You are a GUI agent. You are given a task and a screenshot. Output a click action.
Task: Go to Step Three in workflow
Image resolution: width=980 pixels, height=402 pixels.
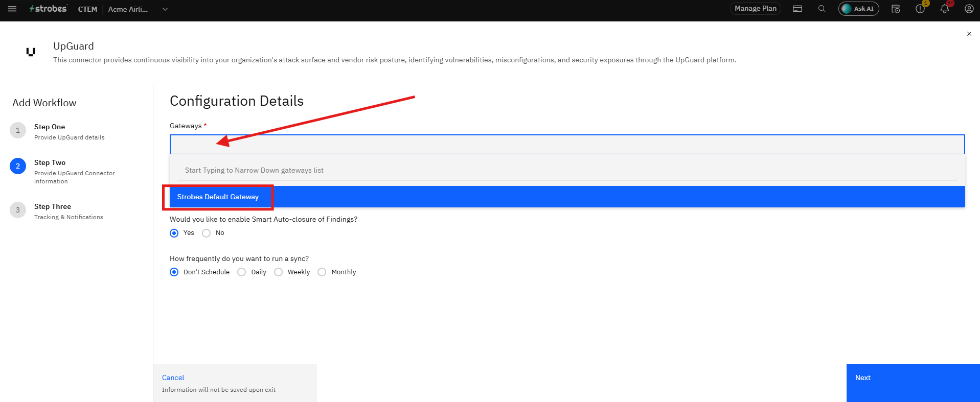57,211
